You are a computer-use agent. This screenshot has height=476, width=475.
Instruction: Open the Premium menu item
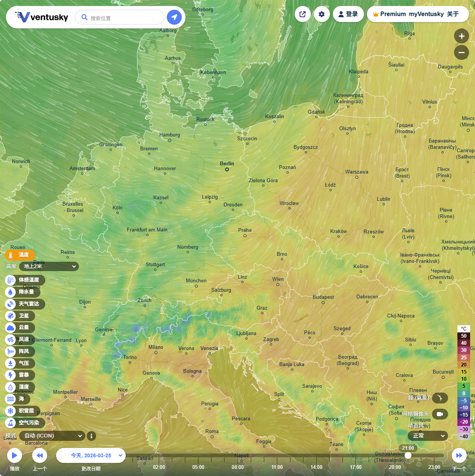[x=389, y=14]
